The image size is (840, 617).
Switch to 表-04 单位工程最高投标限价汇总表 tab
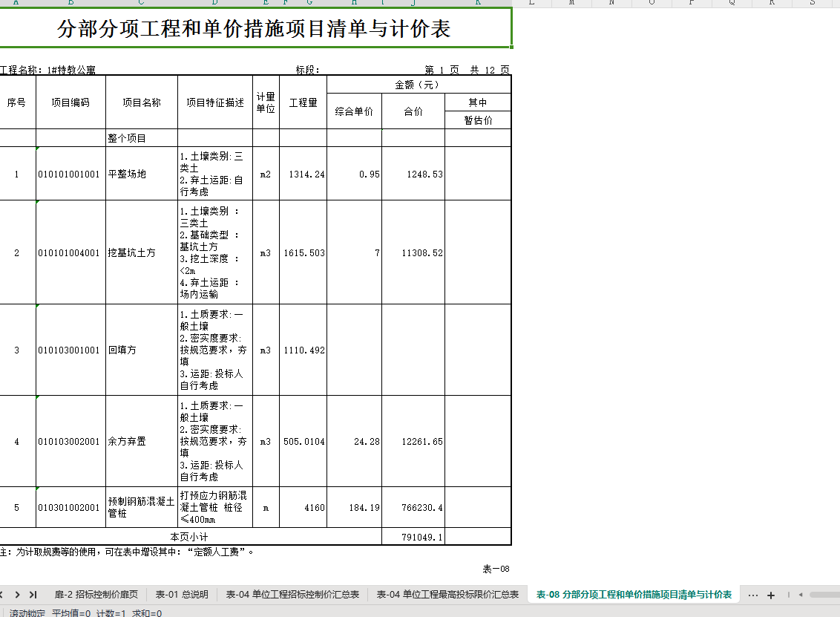447,595
